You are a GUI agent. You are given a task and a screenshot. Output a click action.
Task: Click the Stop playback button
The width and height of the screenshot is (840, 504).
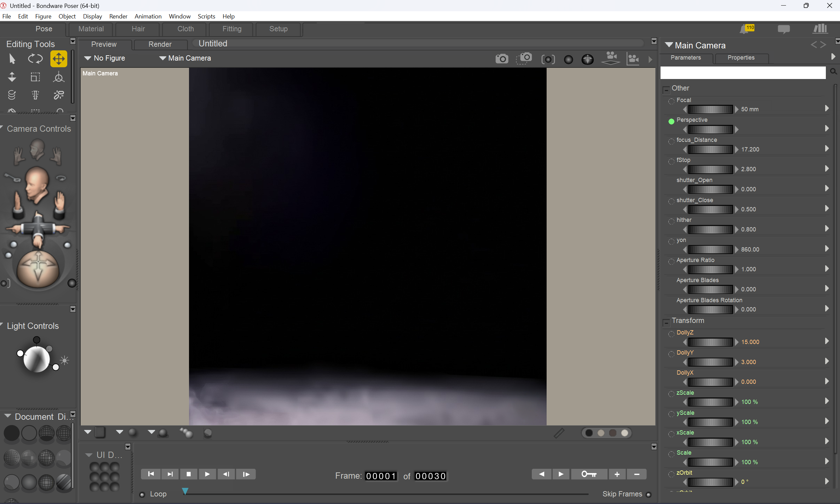189,474
